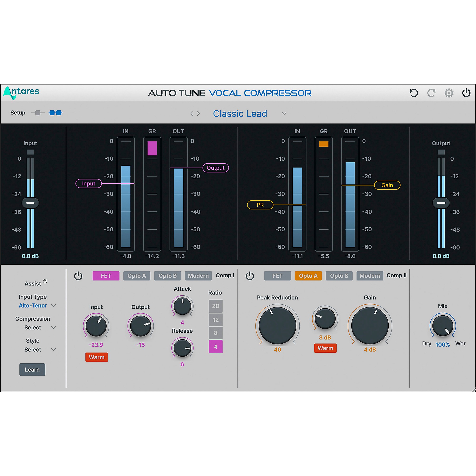Screen dimensions: 476x476
Task: Click the yellow Gain marker
Action: 387,185
